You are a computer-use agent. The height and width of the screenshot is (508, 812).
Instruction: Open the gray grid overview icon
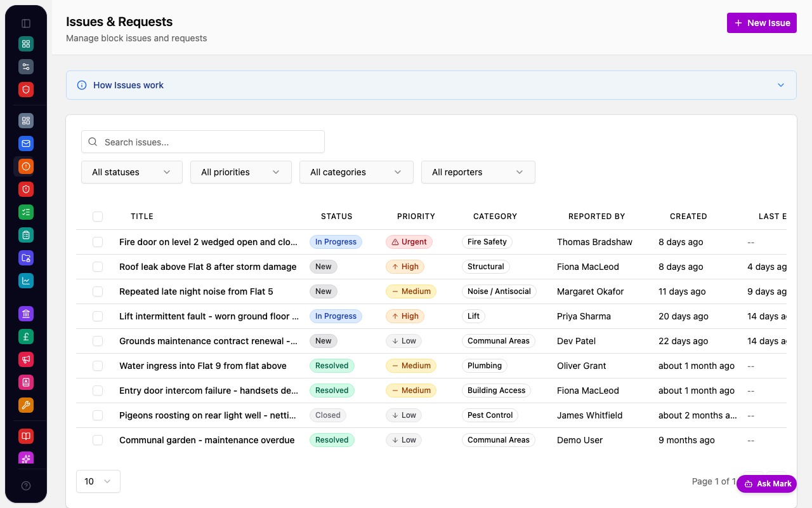[26, 121]
